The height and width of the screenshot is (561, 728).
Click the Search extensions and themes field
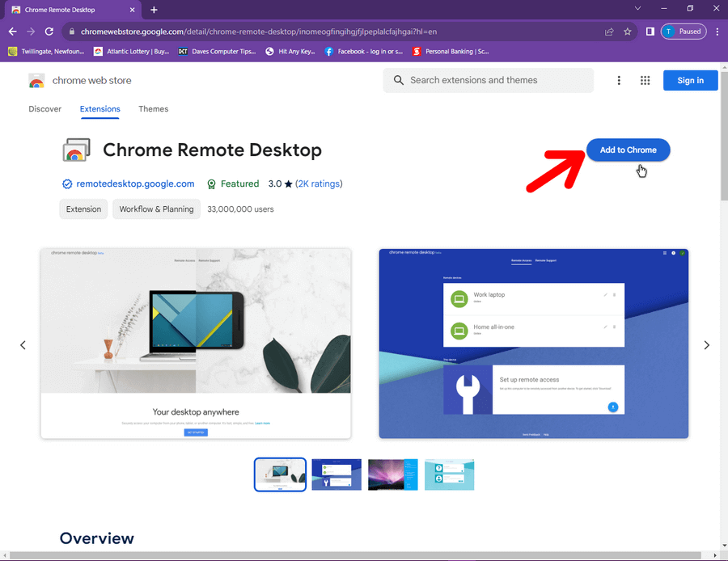488,80
